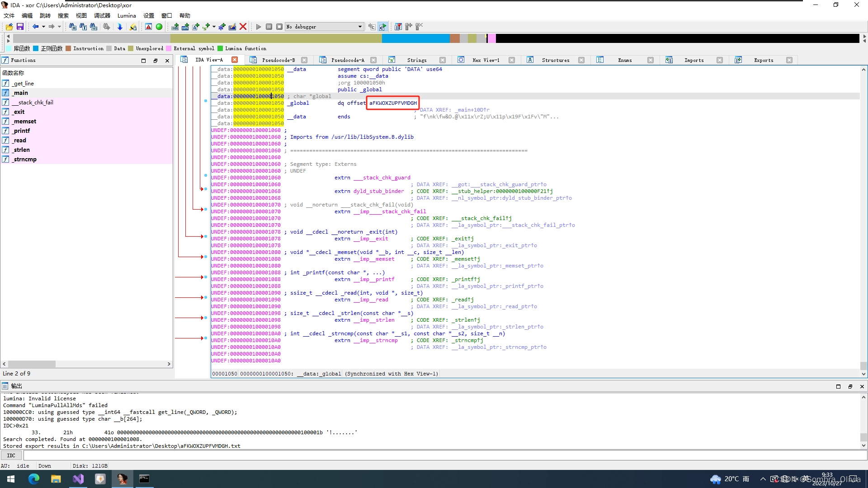Stop the process using toolbar icon
This screenshot has height=488, width=868.
(279, 27)
